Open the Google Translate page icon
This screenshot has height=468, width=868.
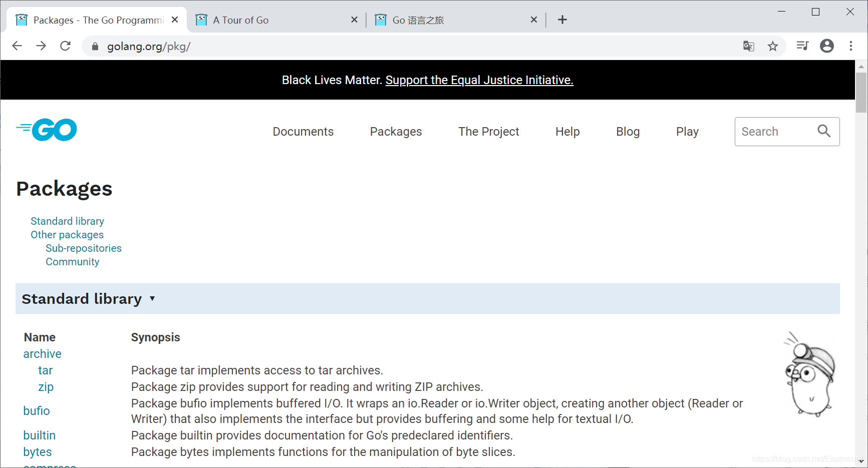pos(749,46)
